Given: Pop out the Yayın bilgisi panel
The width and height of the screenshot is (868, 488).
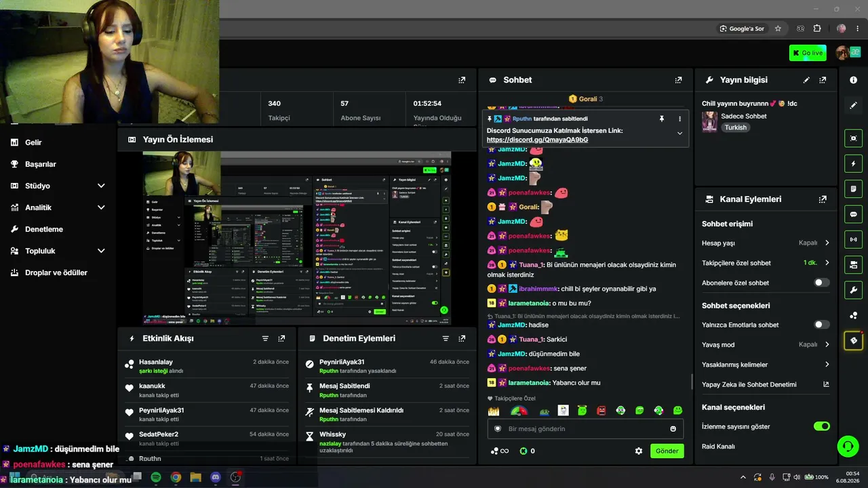Looking at the screenshot, I should tap(823, 80).
